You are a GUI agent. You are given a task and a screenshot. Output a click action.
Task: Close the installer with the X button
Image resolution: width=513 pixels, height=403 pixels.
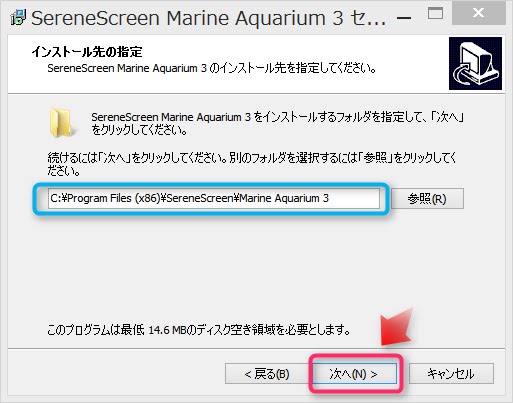click(478, 13)
